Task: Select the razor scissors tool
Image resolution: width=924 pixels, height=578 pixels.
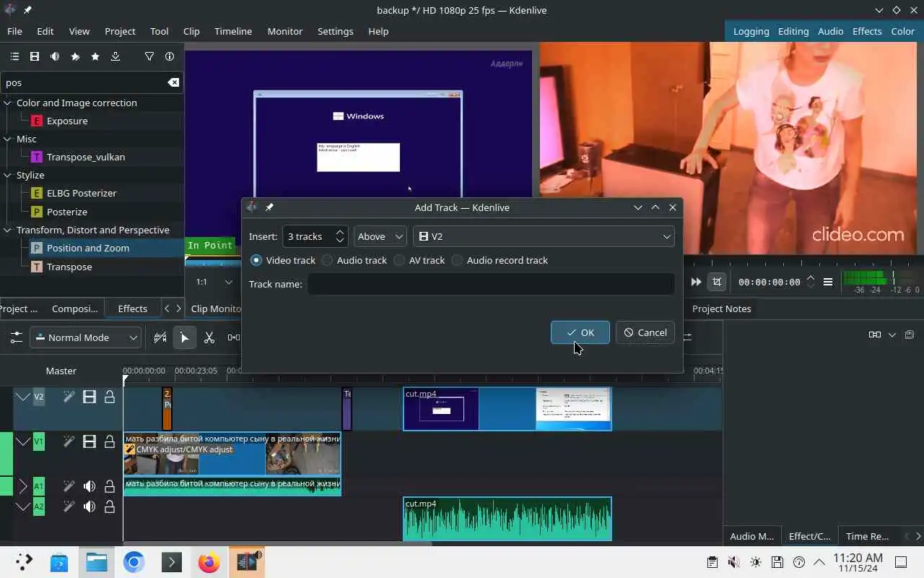Action: [x=209, y=337]
